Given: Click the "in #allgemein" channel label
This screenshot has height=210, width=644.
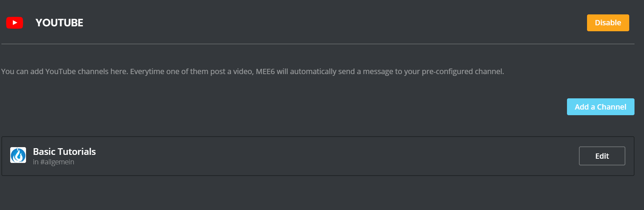Looking at the screenshot, I should [53, 162].
